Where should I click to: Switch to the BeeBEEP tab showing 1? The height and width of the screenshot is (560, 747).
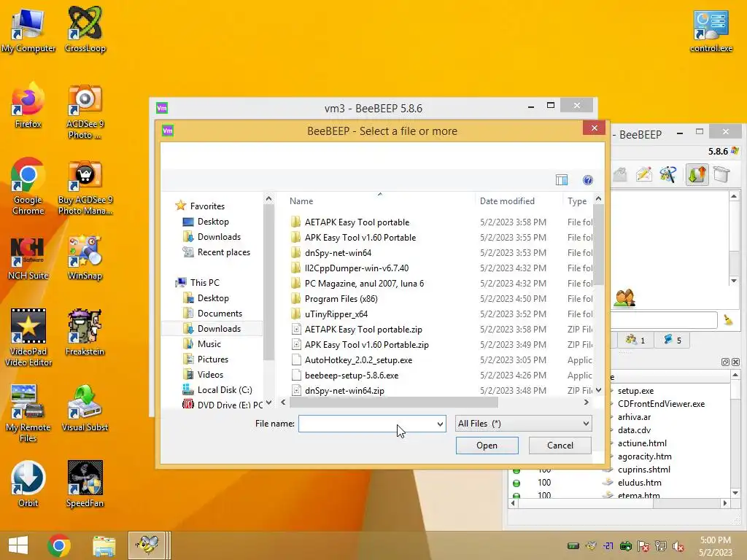636,340
